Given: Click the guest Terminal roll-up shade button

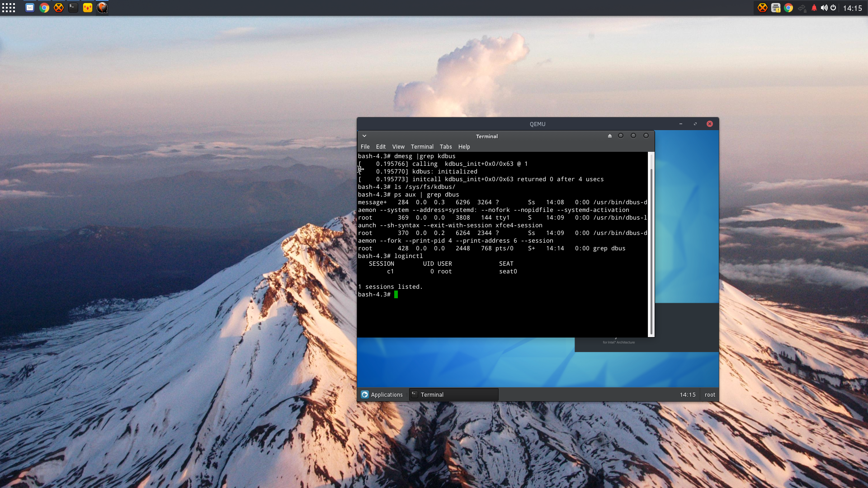Looking at the screenshot, I should coord(610,136).
